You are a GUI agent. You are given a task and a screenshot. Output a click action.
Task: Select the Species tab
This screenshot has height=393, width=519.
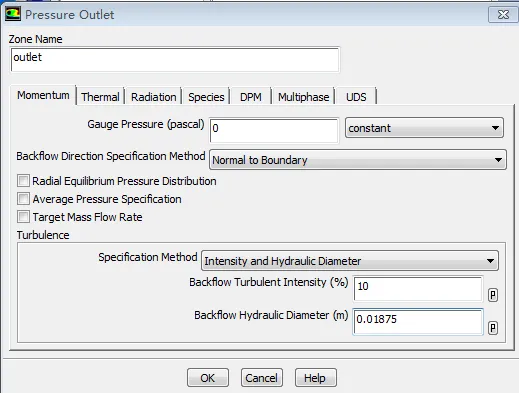[x=206, y=97]
